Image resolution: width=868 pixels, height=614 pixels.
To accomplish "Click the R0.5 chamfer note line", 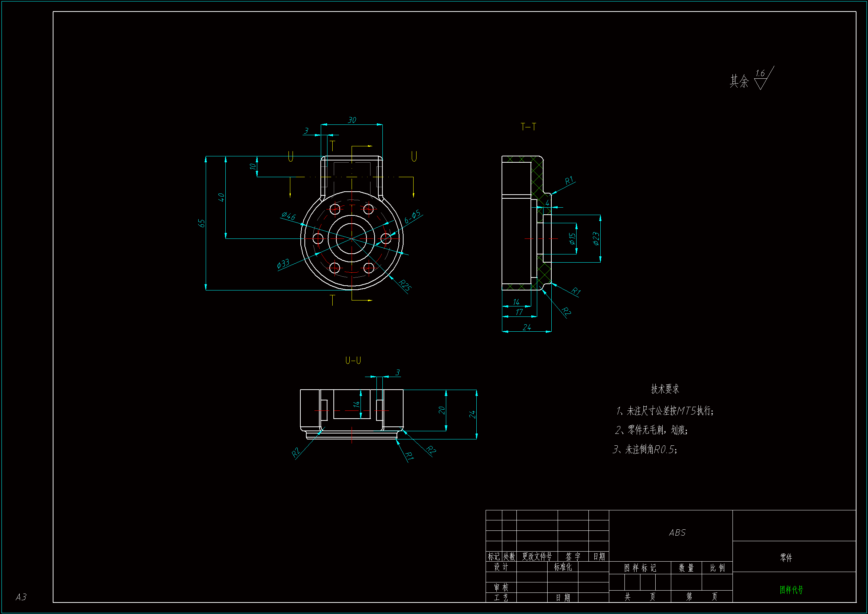I will pos(645,449).
